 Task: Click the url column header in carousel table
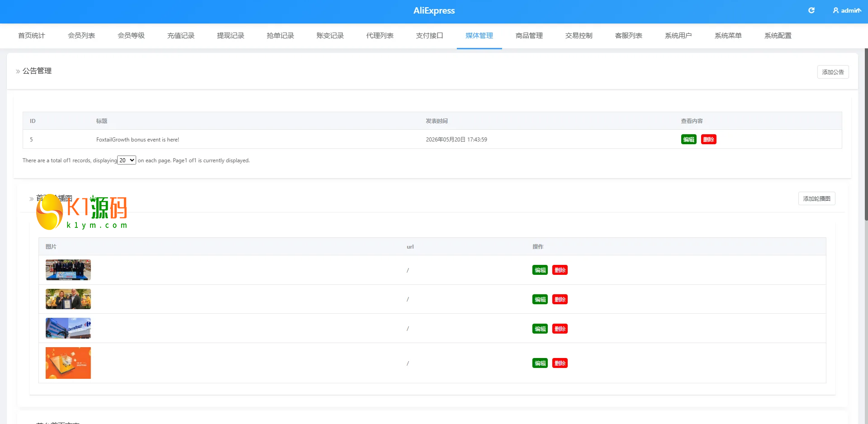(x=410, y=247)
